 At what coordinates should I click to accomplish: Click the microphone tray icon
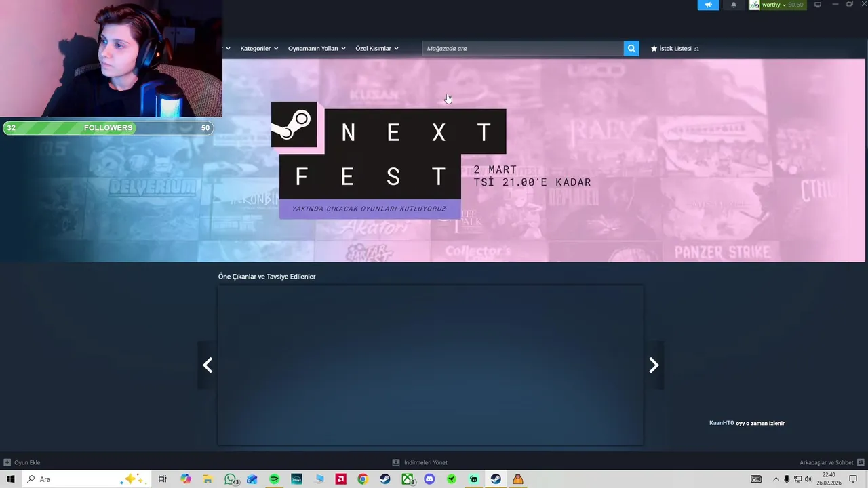(787, 479)
